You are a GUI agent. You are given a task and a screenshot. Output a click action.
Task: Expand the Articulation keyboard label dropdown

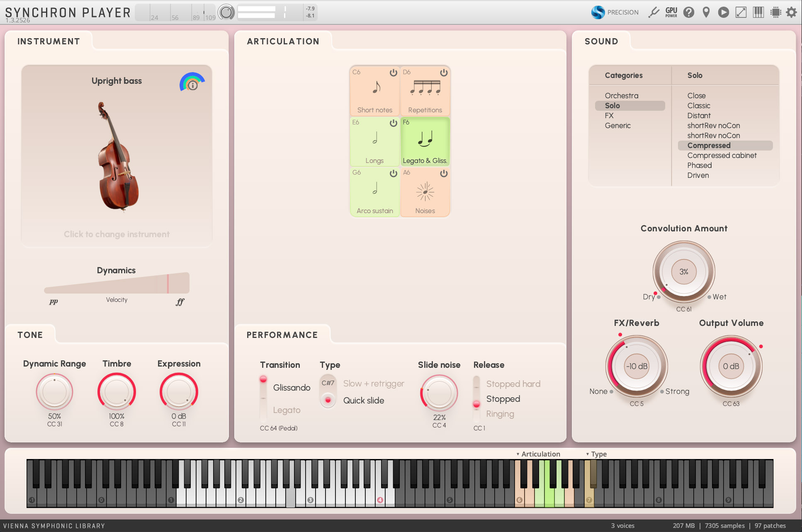click(538, 454)
